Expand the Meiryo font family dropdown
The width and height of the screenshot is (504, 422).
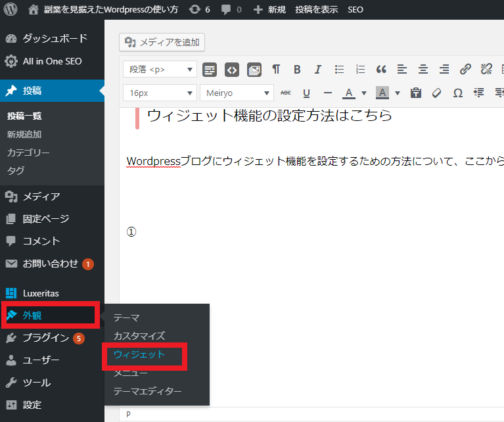[x=236, y=93]
